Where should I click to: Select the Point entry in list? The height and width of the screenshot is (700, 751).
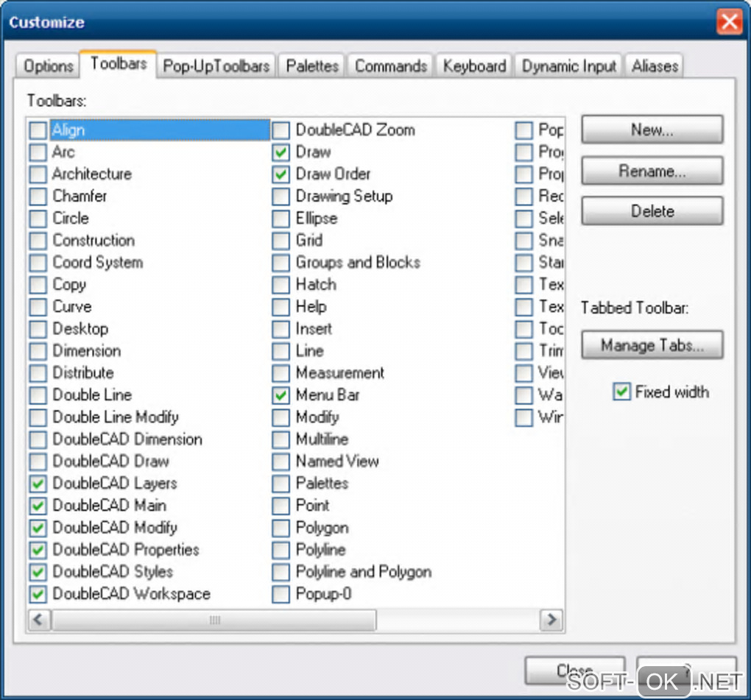coord(312,505)
